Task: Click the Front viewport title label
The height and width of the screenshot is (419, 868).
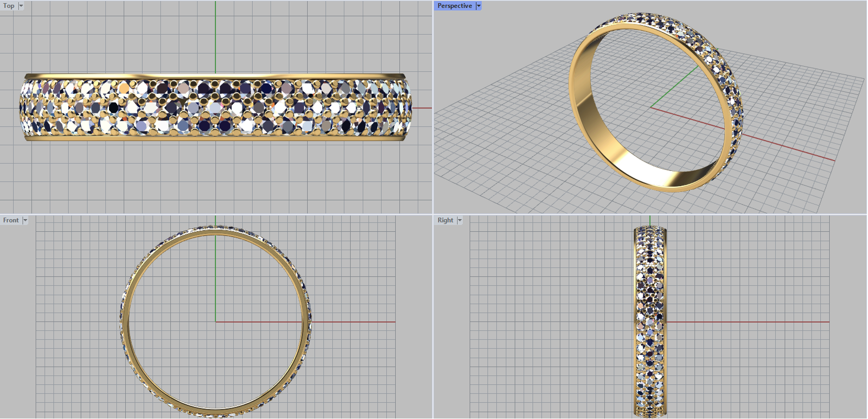Action: click(11, 220)
